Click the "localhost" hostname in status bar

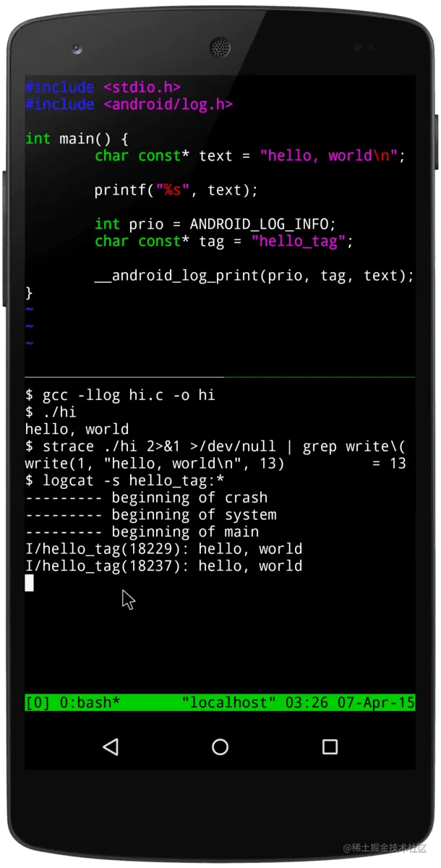229,702
